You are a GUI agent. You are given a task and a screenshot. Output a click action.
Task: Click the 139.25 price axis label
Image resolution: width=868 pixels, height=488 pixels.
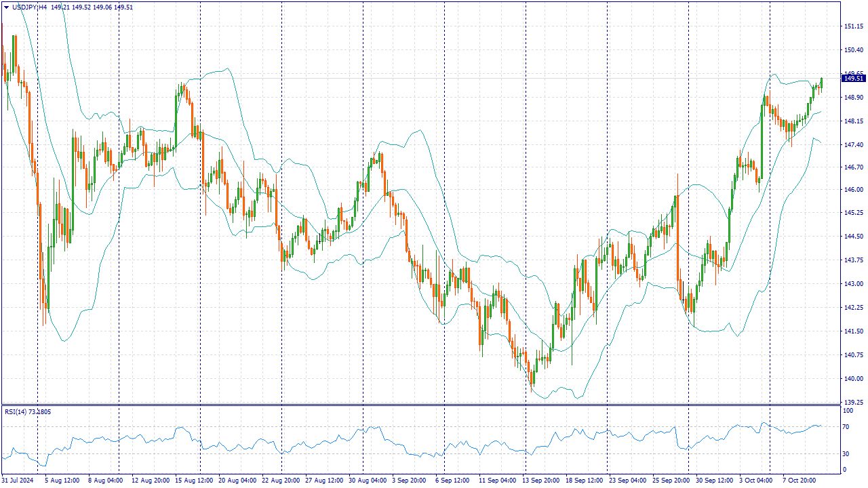pos(853,403)
